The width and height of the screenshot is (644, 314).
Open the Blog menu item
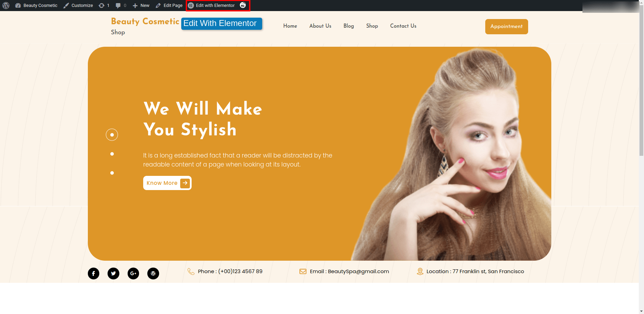pos(348,26)
